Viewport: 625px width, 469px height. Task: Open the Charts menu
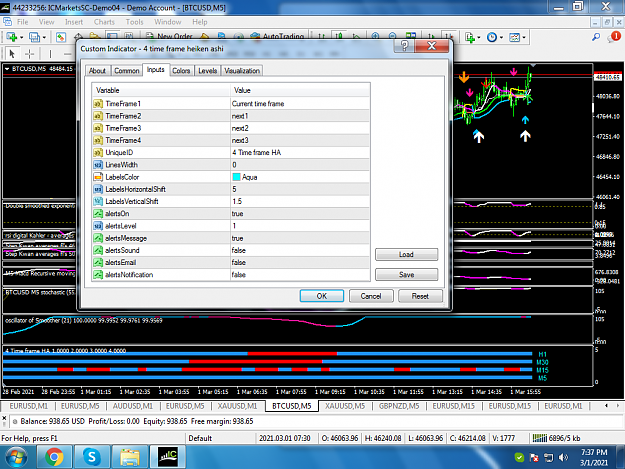tap(104, 22)
